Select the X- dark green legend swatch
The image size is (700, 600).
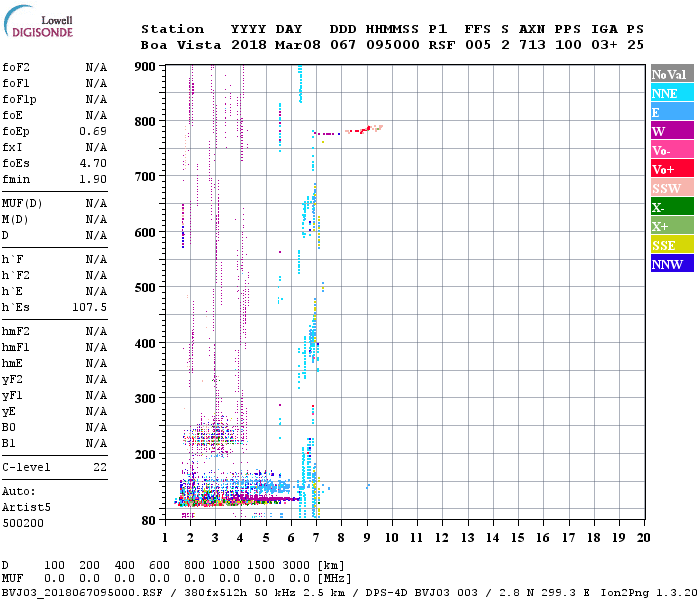[672, 207]
